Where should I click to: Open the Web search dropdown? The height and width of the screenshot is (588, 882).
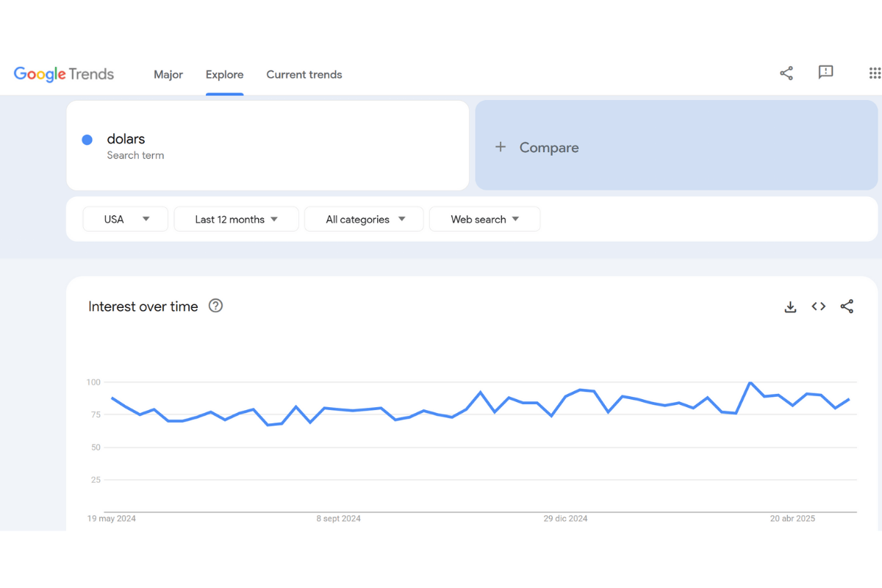[484, 219]
